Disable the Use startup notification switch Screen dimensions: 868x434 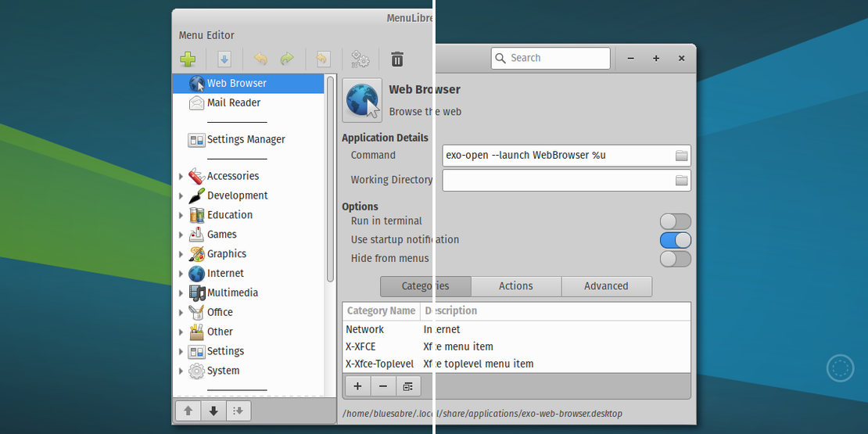click(676, 240)
